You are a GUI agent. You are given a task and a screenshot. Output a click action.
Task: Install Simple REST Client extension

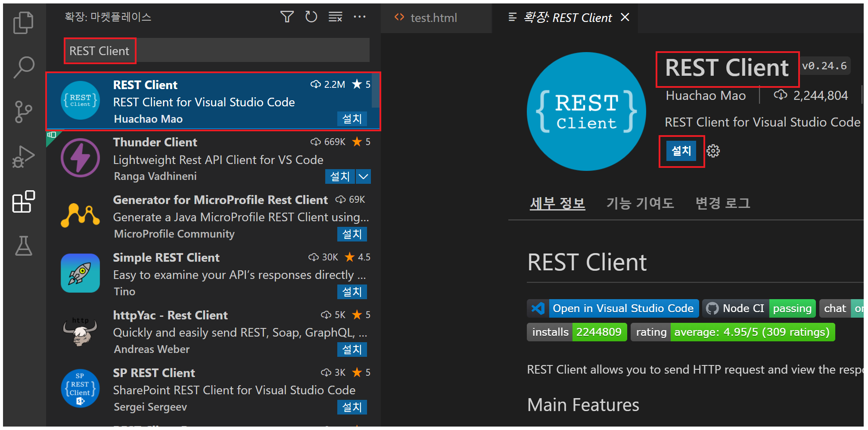pos(352,292)
